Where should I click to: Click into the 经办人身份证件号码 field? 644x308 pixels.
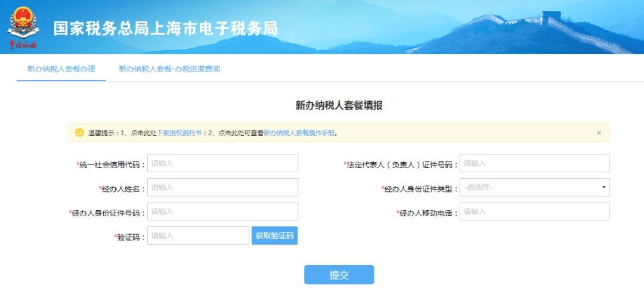click(222, 211)
